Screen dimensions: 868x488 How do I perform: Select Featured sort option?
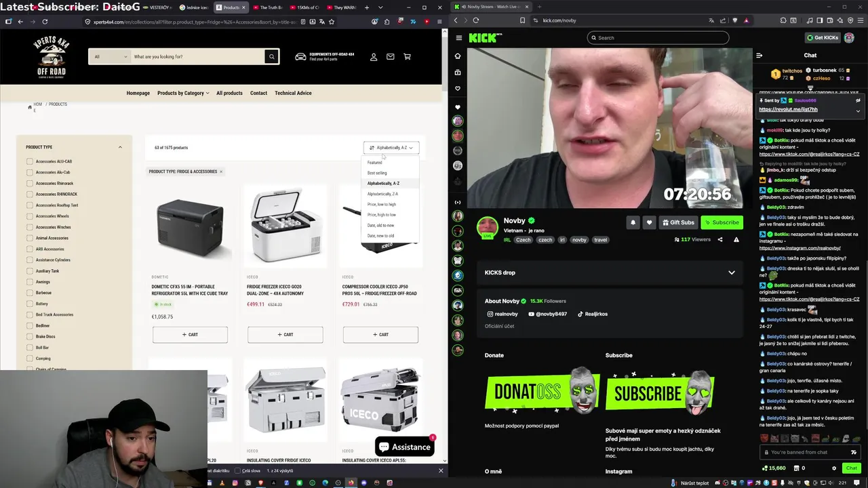374,163
